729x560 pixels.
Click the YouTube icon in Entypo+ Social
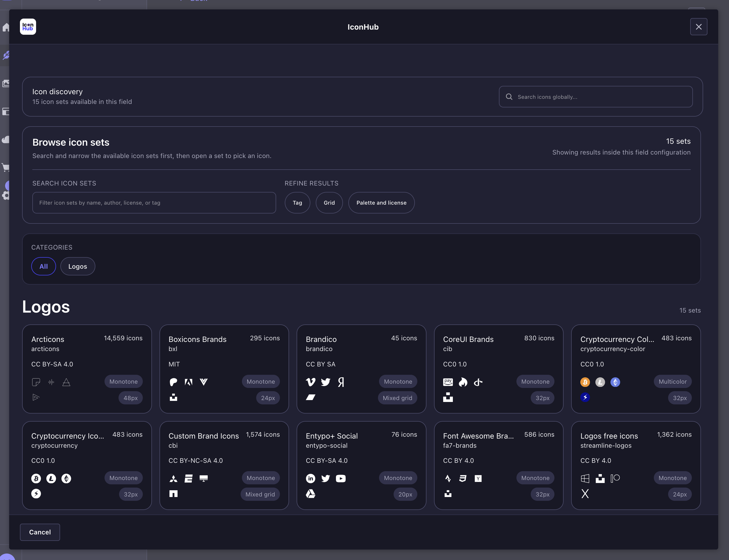341,479
